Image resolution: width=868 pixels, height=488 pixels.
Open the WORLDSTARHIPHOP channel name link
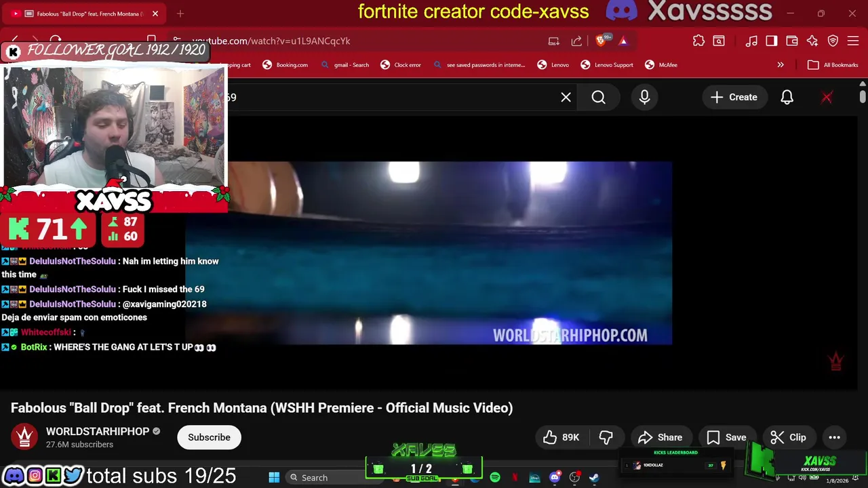pos(98,431)
